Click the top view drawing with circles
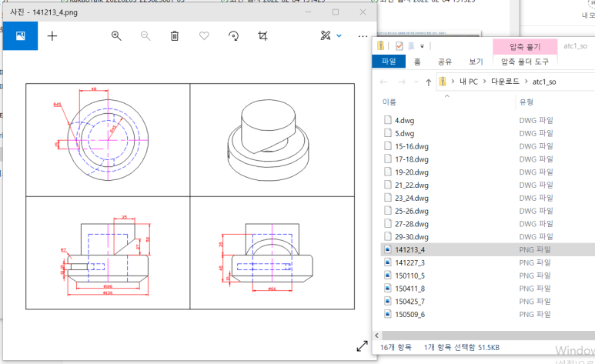Screen dimensions: 595x364 pos(108,140)
